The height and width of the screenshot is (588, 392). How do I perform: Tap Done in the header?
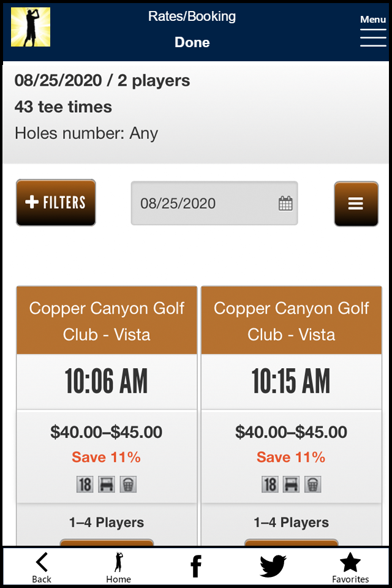(192, 42)
